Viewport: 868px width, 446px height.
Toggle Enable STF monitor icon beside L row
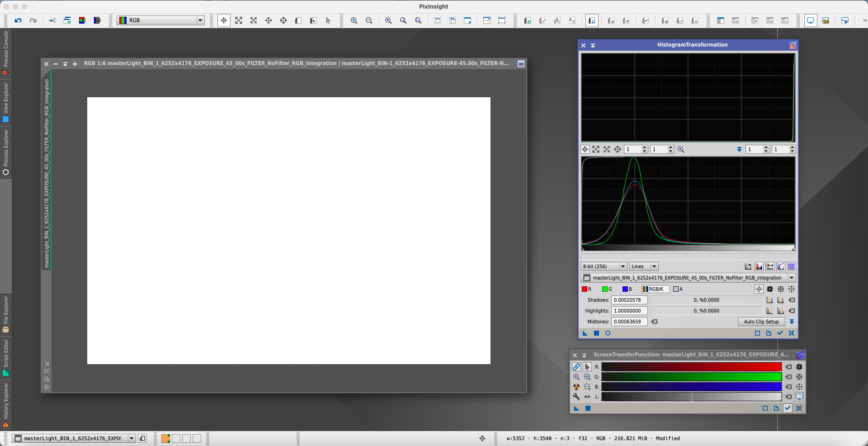click(799, 397)
